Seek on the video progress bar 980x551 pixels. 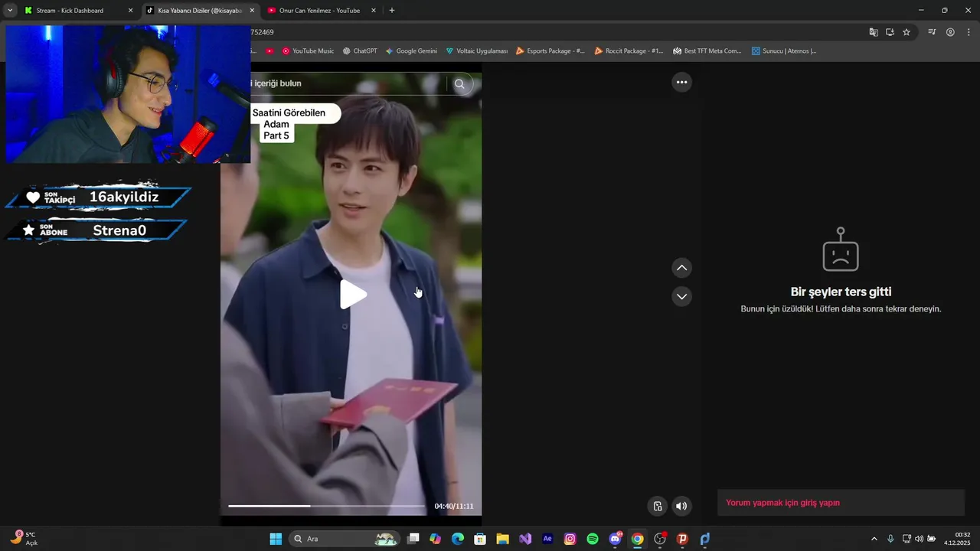pos(326,506)
